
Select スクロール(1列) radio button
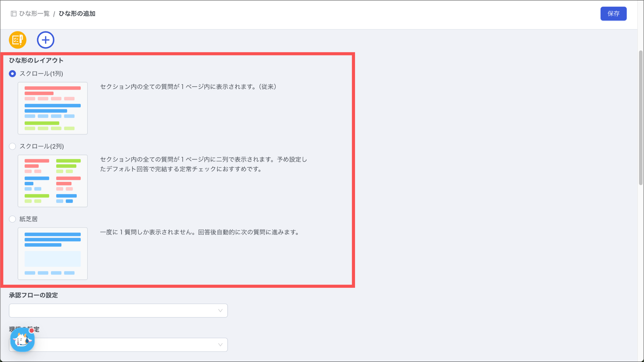(x=12, y=74)
